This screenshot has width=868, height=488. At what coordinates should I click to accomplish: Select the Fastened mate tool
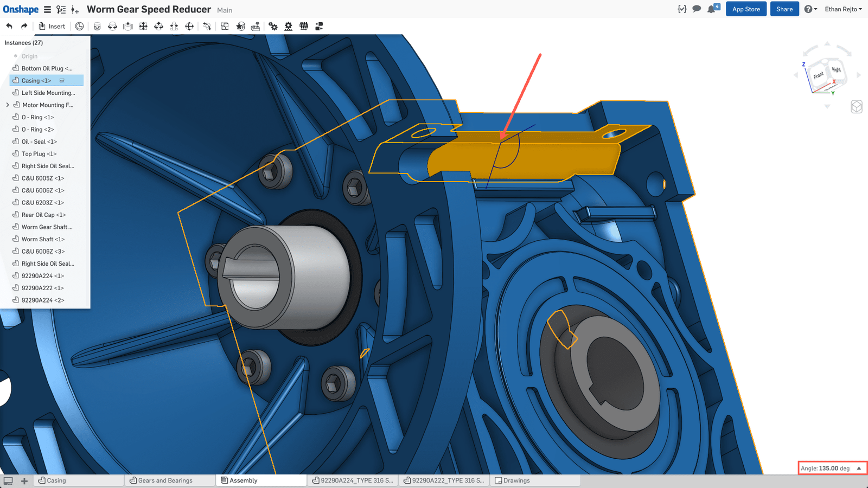97,26
